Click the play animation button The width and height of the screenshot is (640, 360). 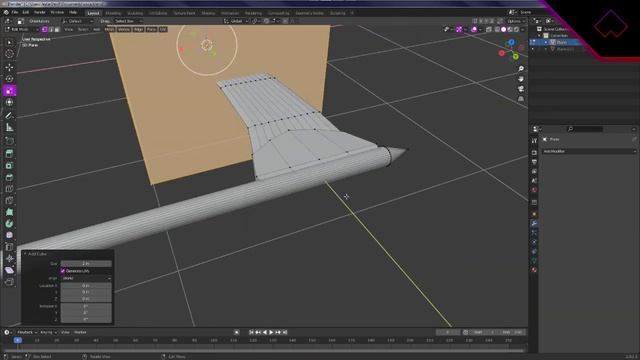tap(271, 332)
